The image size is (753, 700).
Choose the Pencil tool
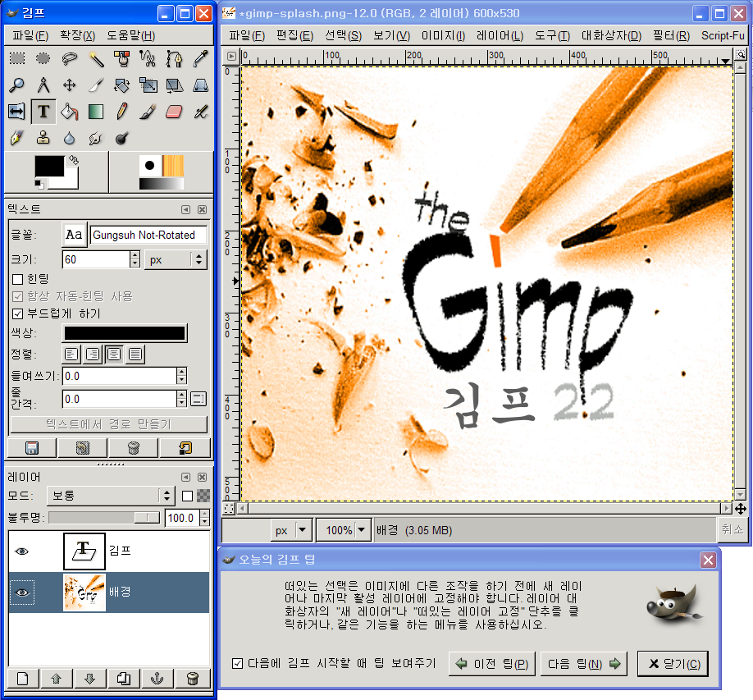(122, 112)
